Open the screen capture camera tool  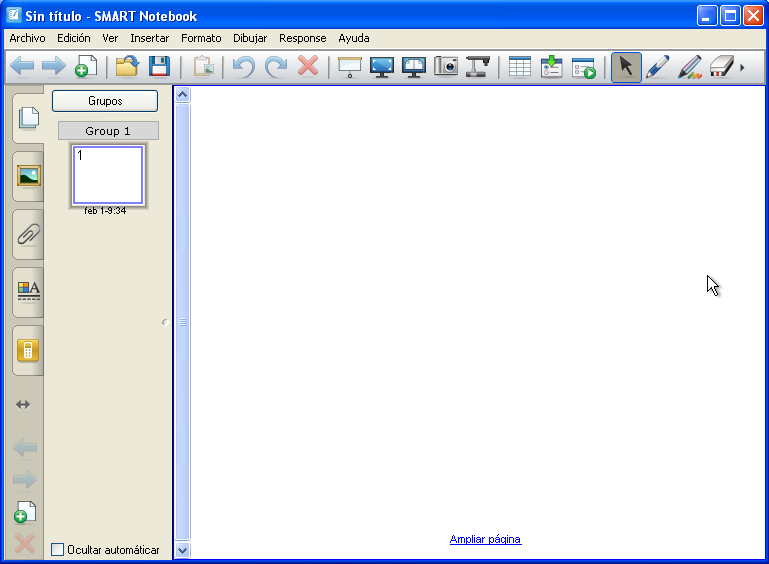445,67
